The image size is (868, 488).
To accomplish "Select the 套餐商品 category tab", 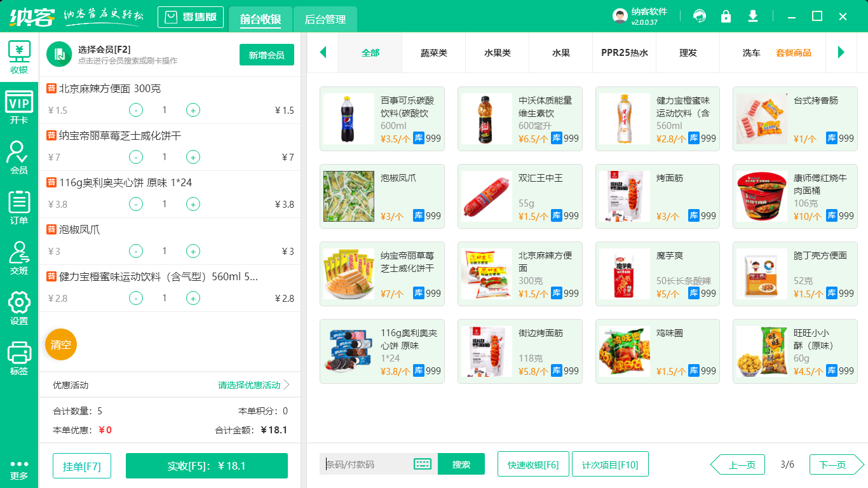I will pos(792,53).
